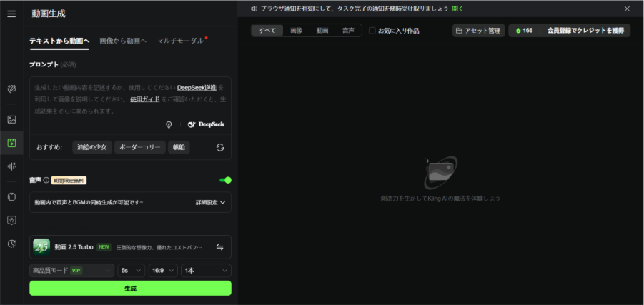Click the NEW badge next to model
This screenshot has width=644, height=305.
[x=104, y=246]
